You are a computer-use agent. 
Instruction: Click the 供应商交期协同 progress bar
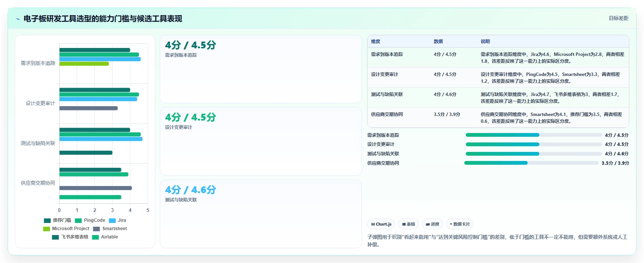pyautogui.click(x=531, y=163)
